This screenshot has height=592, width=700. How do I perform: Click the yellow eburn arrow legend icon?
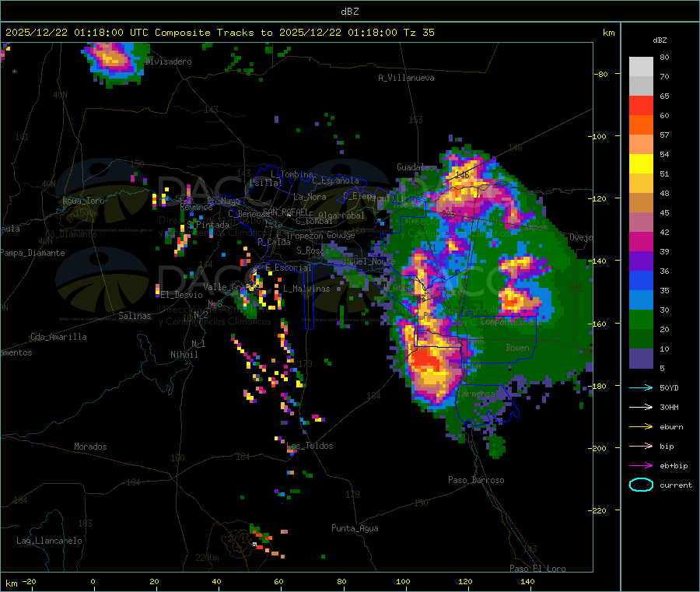point(641,426)
